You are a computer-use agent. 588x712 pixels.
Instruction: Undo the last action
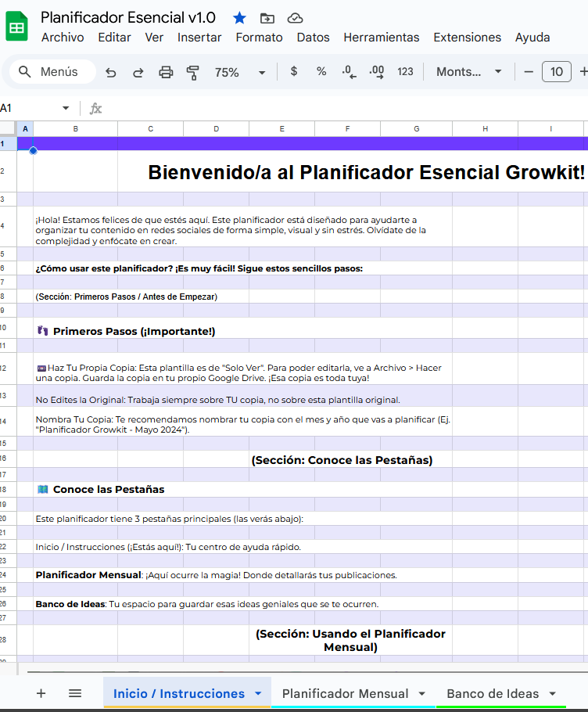[111, 72]
